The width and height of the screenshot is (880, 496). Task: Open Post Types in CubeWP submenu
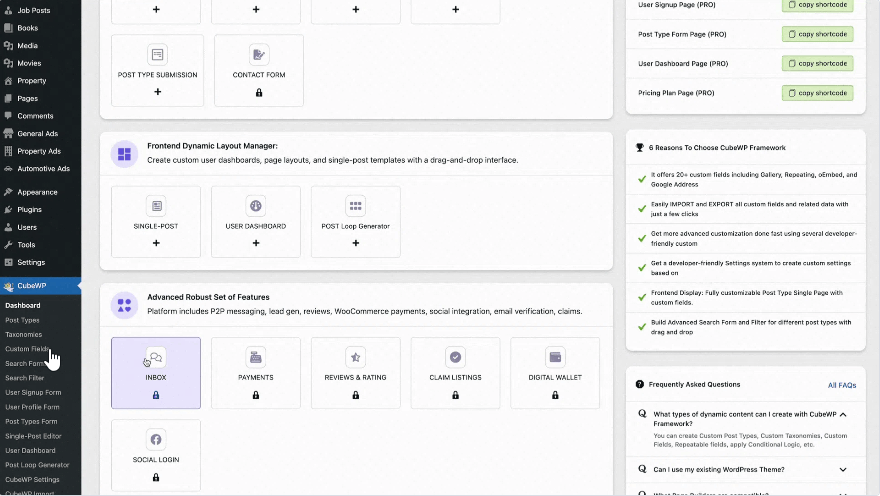pos(23,320)
